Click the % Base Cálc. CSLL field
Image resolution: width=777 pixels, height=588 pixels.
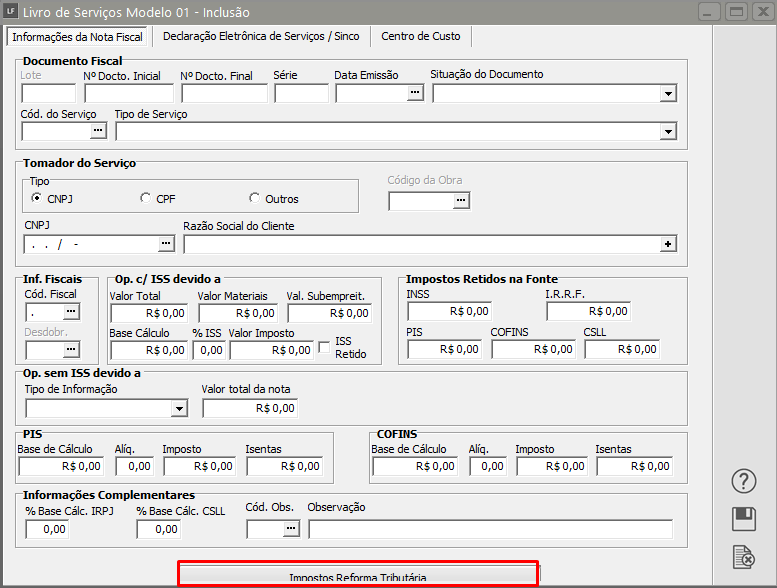click(x=159, y=529)
